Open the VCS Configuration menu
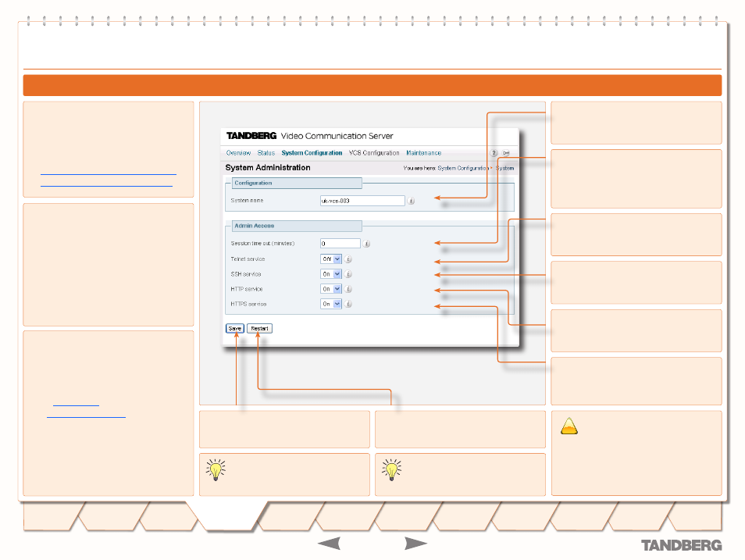This screenshot has width=745, height=560. coord(374,153)
